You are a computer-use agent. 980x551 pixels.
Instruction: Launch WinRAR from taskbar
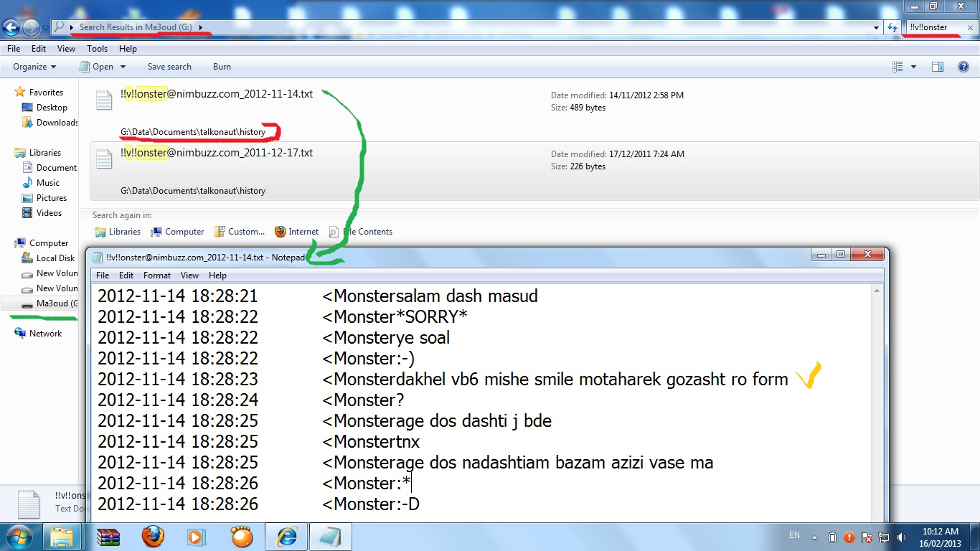tap(107, 537)
